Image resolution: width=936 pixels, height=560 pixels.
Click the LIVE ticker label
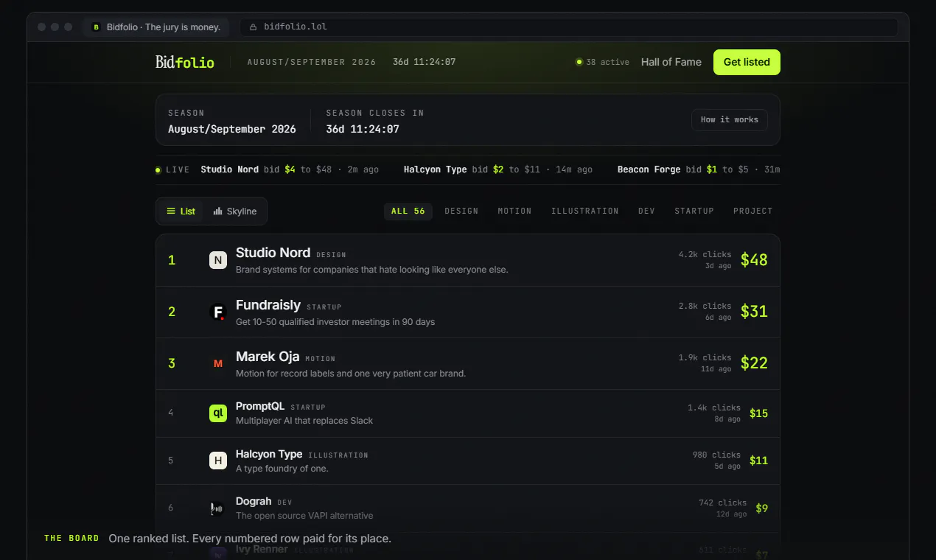point(172,170)
